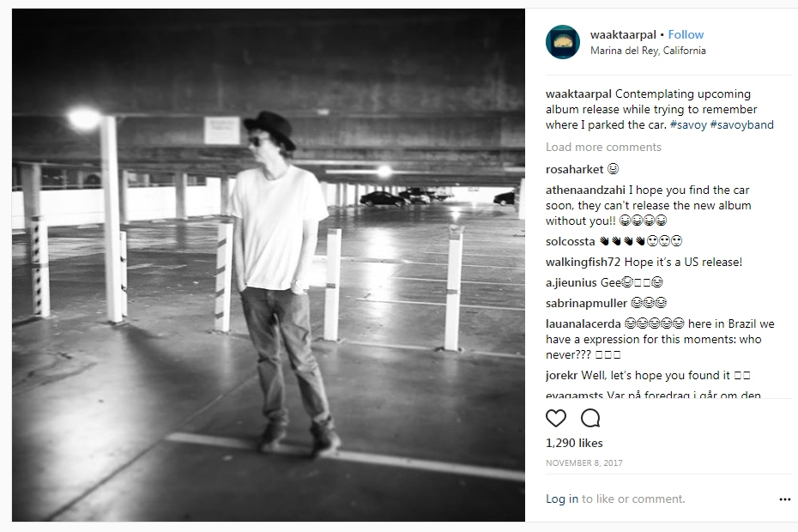Open the waaktaarpal profile avatar
The width and height of the screenshot is (798, 532).
(x=562, y=42)
